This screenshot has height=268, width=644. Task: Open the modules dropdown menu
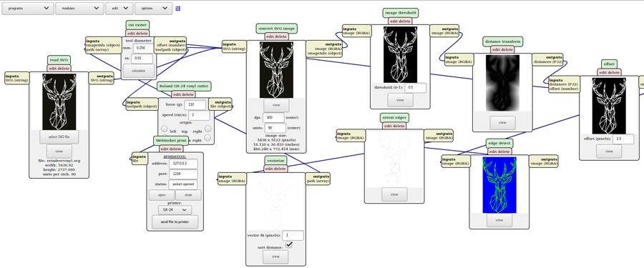coord(79,8)
